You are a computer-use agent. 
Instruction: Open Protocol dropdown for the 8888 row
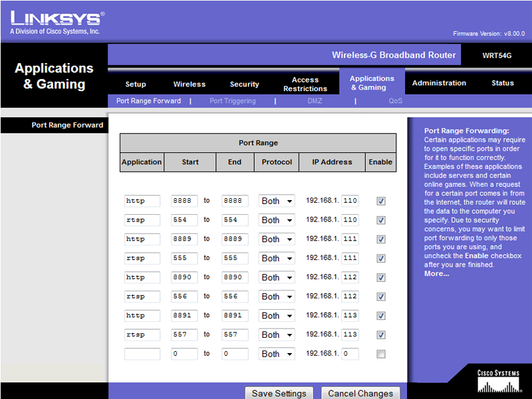(x=277, y=201)
